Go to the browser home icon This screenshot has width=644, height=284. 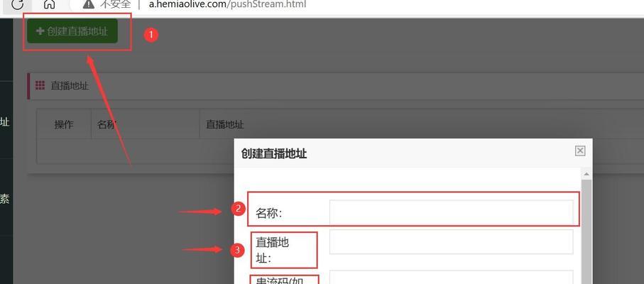coord(49,4)
